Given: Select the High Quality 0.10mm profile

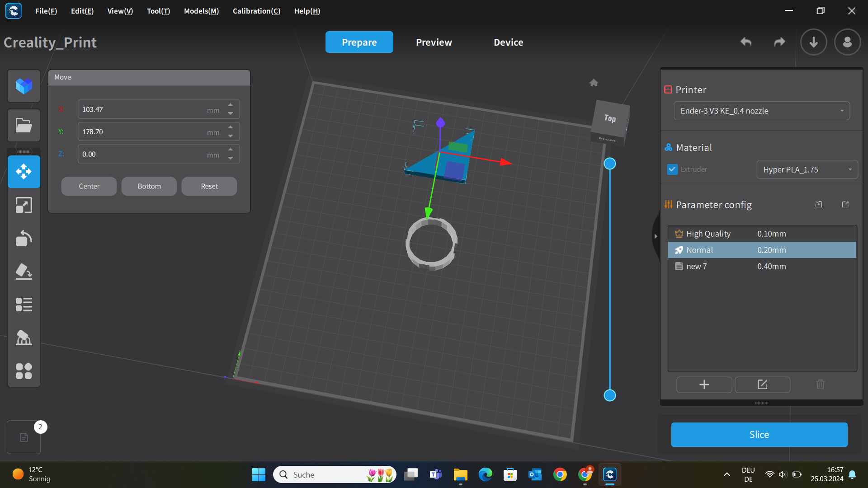Looking at the screenshot, I should [762, 234].
